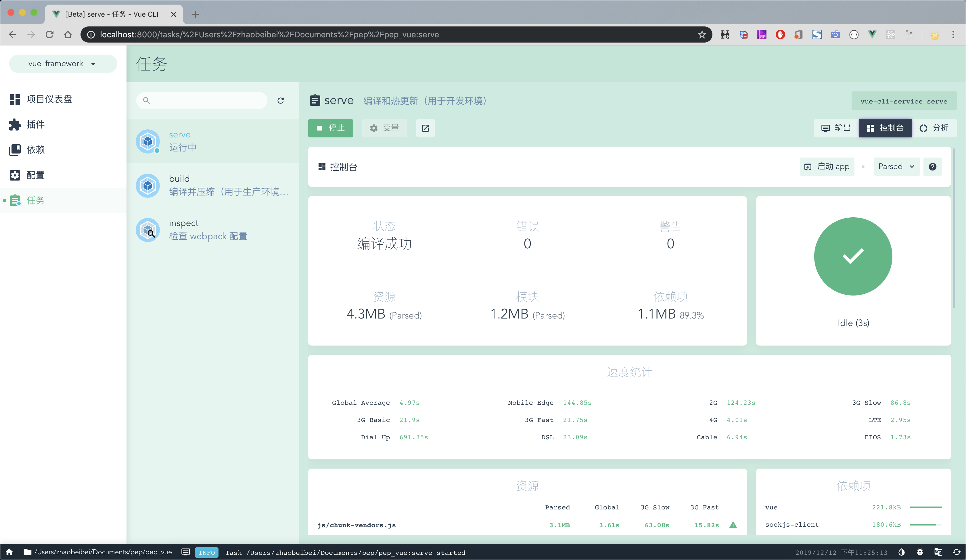Click the green success checkmark circle
Screen dimensions: 966x560
(x=853, y=256)
